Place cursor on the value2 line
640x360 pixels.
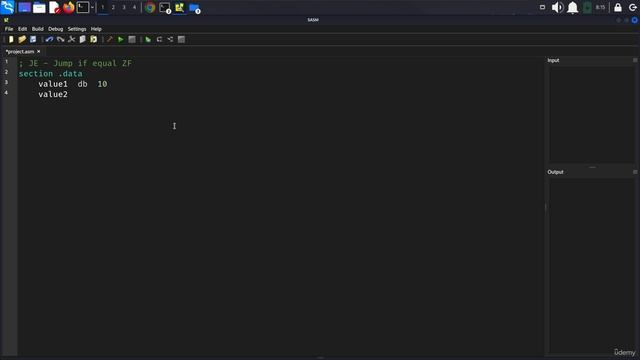[53, 94]
